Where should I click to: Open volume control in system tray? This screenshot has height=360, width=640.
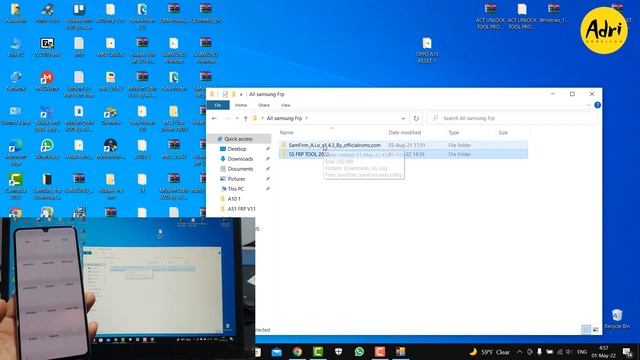tap(569, 352)
